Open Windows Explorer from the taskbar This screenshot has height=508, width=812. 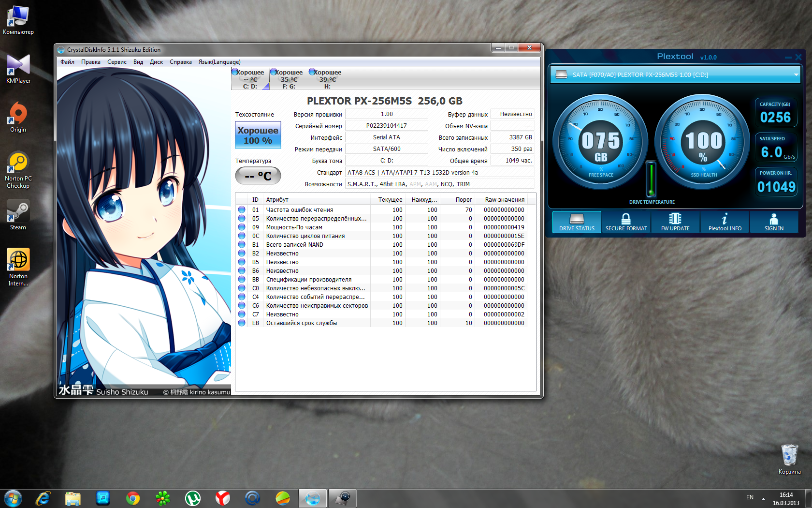coord(73,498)
